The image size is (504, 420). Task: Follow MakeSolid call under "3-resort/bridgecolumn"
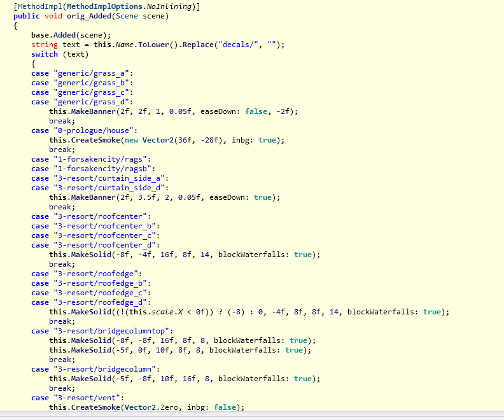[x=90, y=379]
